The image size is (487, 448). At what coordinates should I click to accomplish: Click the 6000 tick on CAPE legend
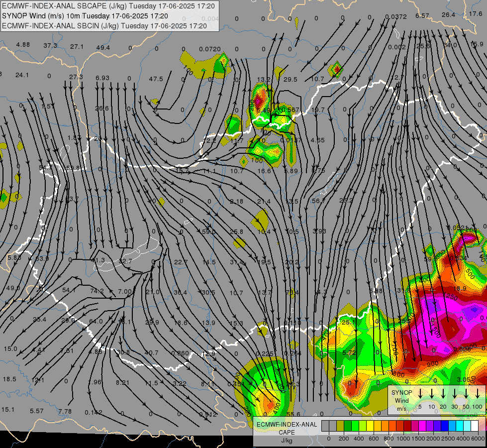point(478,439)
